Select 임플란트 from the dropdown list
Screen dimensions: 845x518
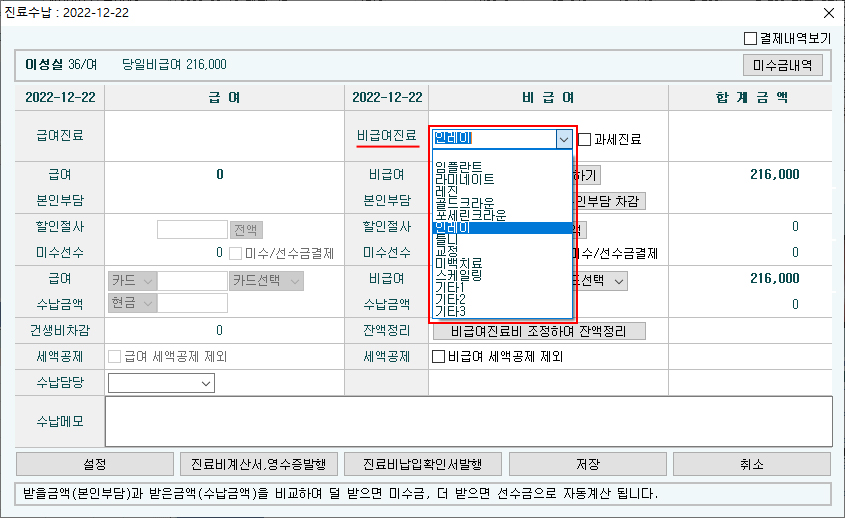tap(460, 167)
